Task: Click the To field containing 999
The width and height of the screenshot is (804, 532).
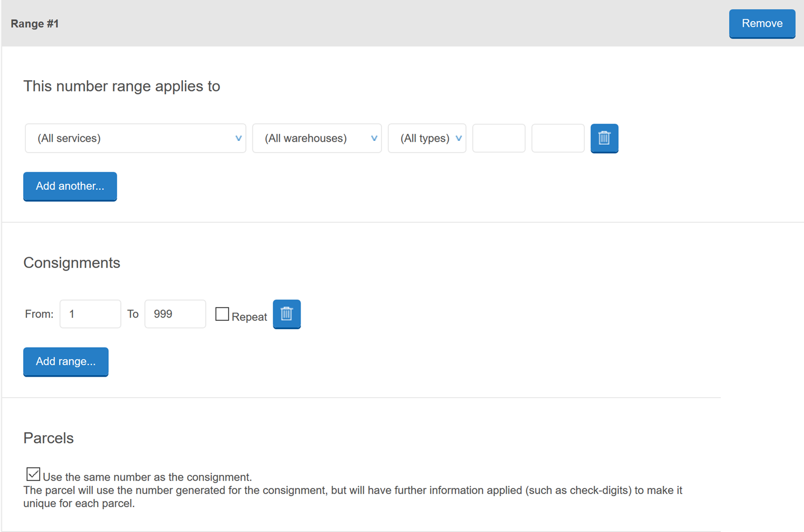Action: [175, 314]
